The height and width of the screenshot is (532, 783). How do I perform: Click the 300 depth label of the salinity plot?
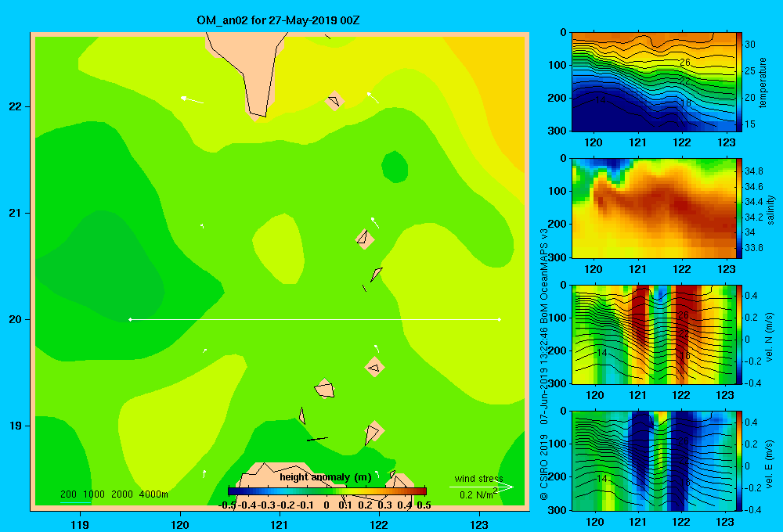point(557,257)
